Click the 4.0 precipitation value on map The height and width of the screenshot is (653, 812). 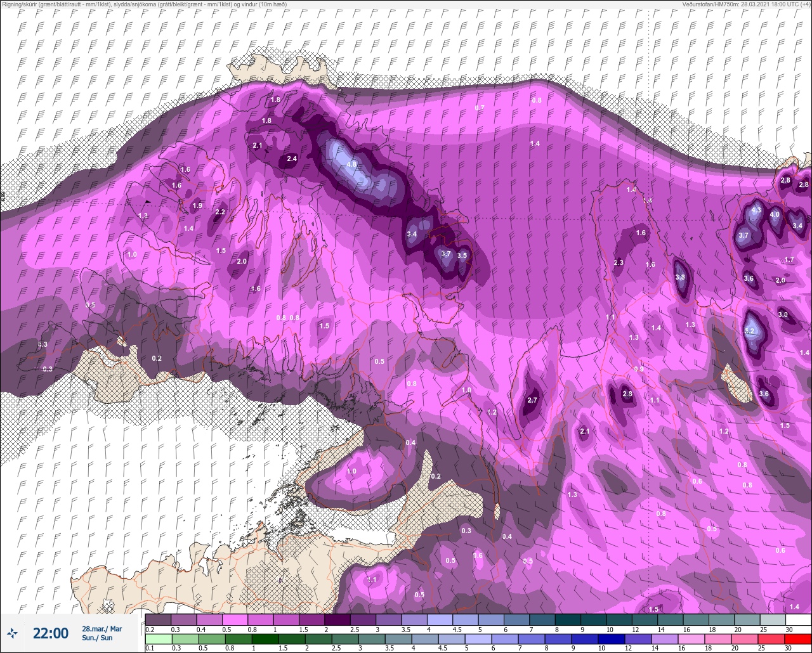[775, 214]
